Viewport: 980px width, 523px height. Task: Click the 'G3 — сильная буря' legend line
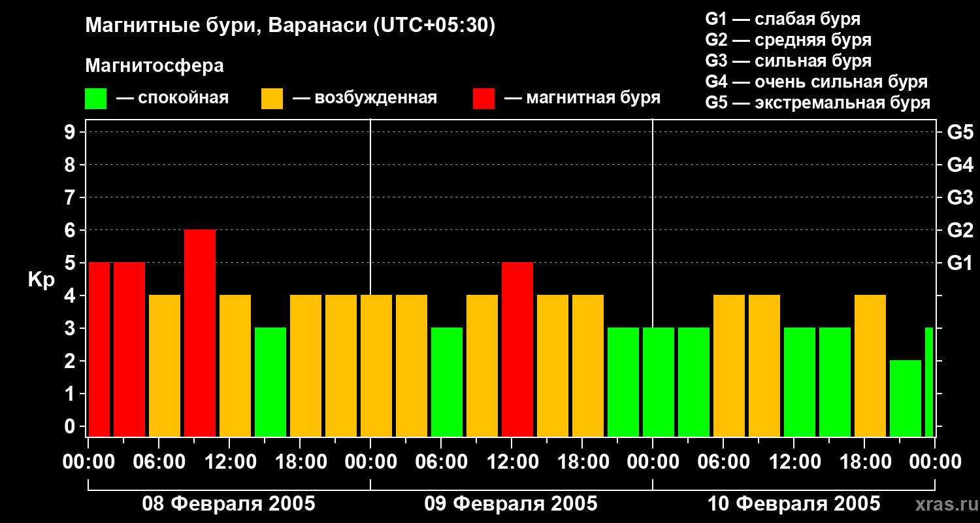coord(788,61)
